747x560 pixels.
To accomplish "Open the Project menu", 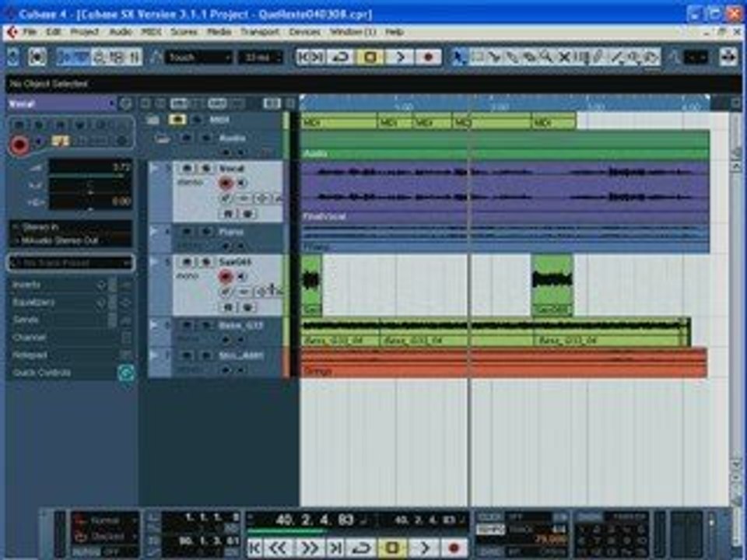I will click(x=84, y=32).
